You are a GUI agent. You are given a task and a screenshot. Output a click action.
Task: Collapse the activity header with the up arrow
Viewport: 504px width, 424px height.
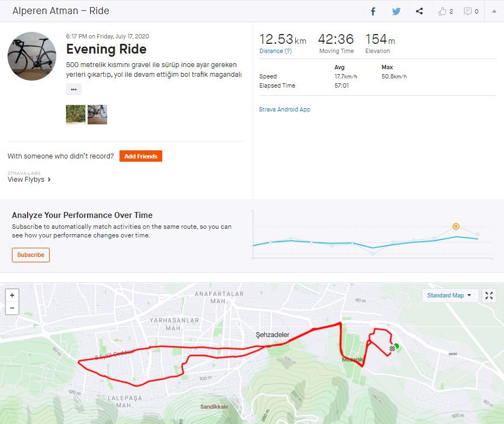click(494, 11)
